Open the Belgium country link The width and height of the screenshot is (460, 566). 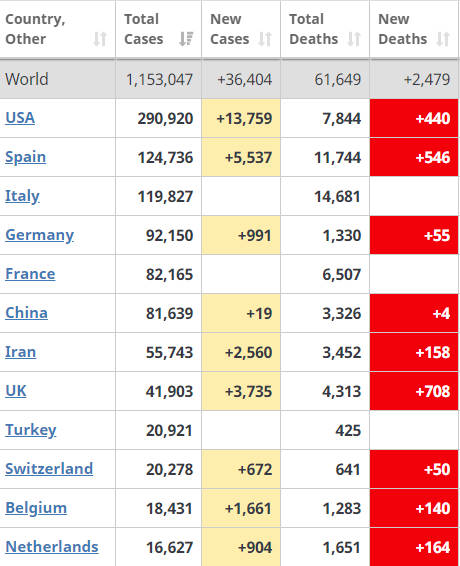36,508
